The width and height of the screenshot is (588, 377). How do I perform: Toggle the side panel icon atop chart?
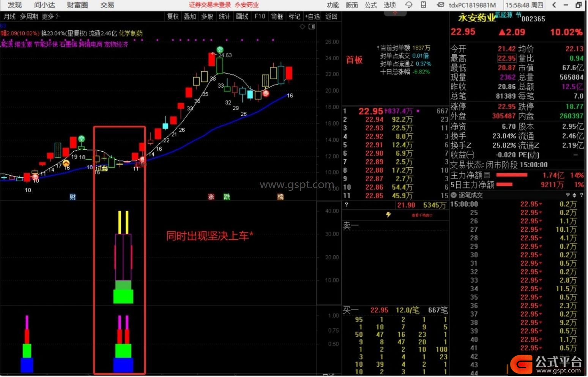click(x=312, y=27)
